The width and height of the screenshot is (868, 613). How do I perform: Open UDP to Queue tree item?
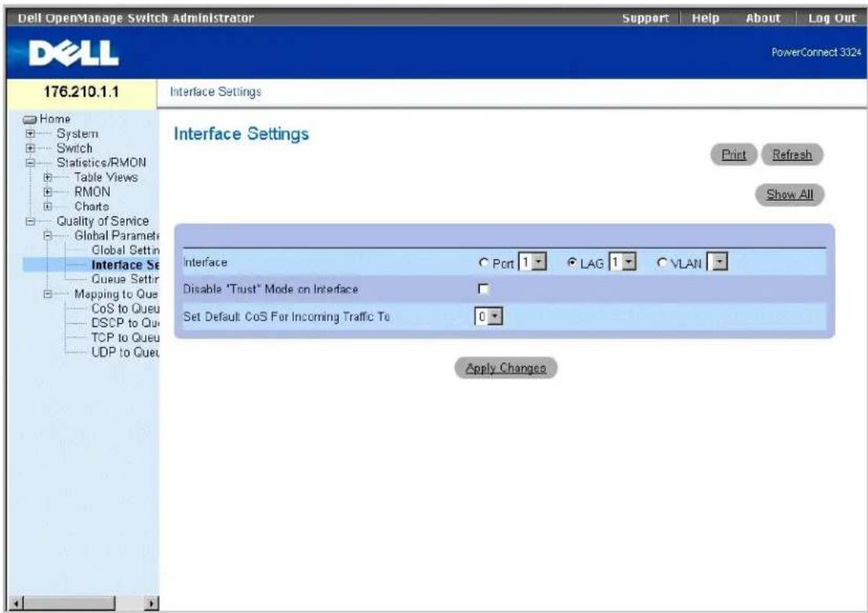pyautogui.click(x=125, y=353)
